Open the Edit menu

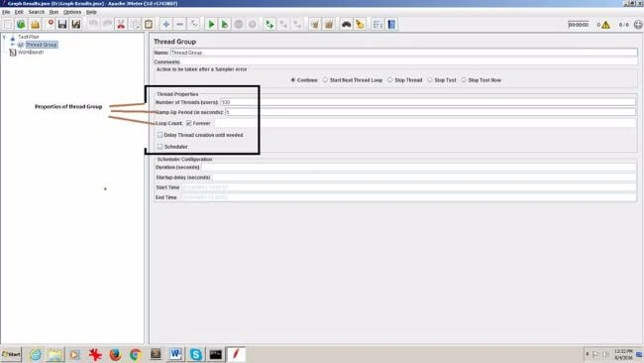19,12
